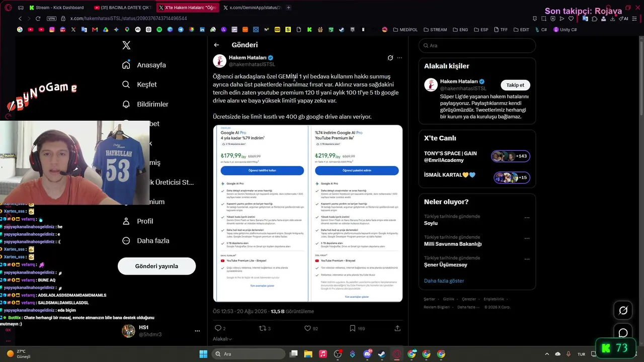Switch to x.com/GeminiApp/status tab
Image resolution: width=644 pixels, height=362 pixels.
tap(252, 8)
